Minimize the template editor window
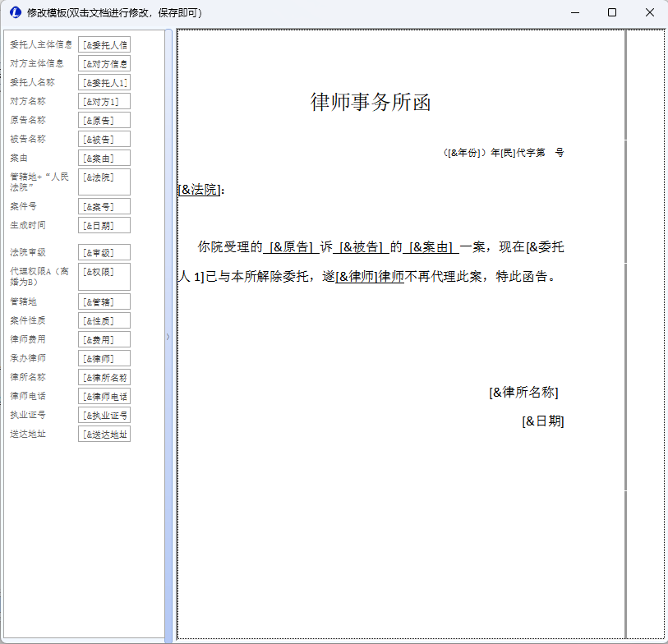 (x=574, y=13)
